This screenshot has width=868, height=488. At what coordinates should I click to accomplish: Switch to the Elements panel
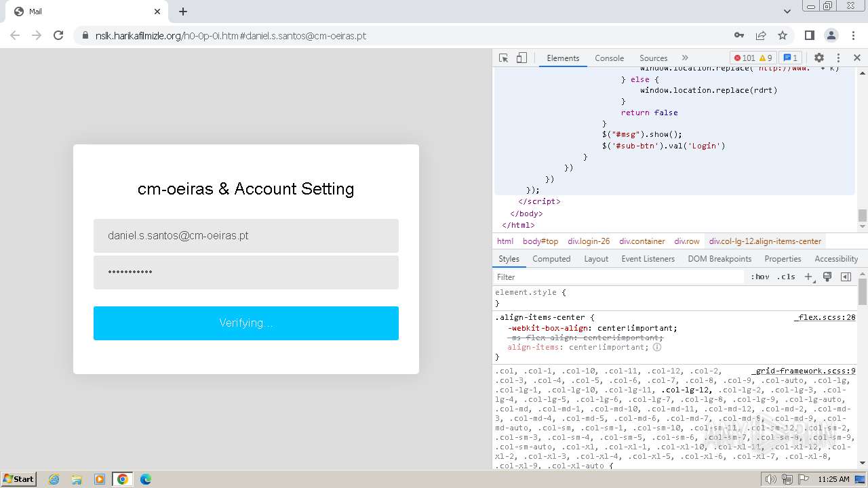pos(563,58)
